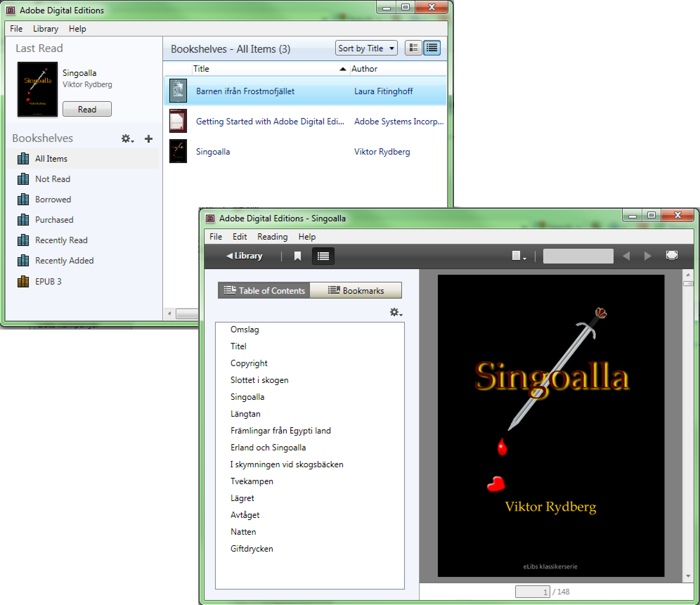The image size is (700, 605).
Task: Go to next search result arrow
Action: click(x=648, y=256)
